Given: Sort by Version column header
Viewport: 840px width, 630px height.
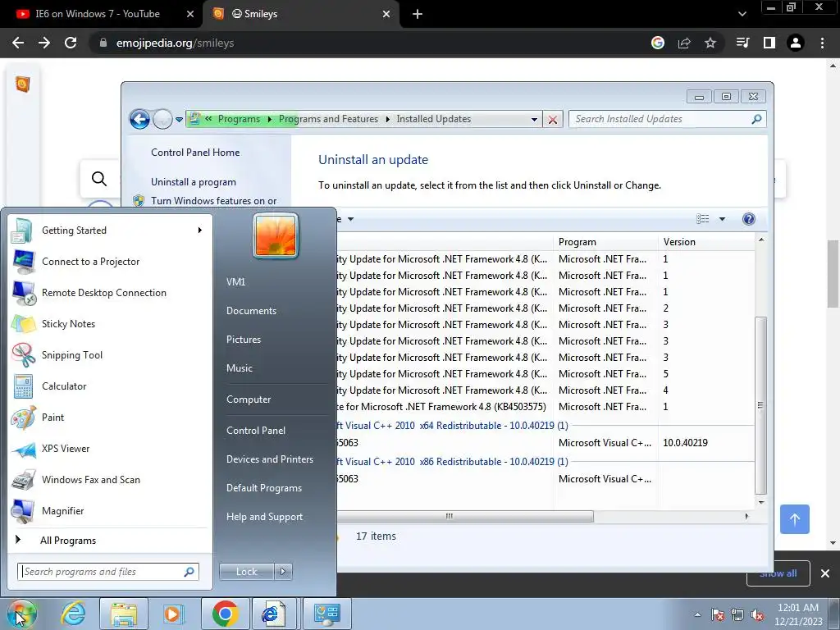Looking at the screenshot, I should coord(706,242).
